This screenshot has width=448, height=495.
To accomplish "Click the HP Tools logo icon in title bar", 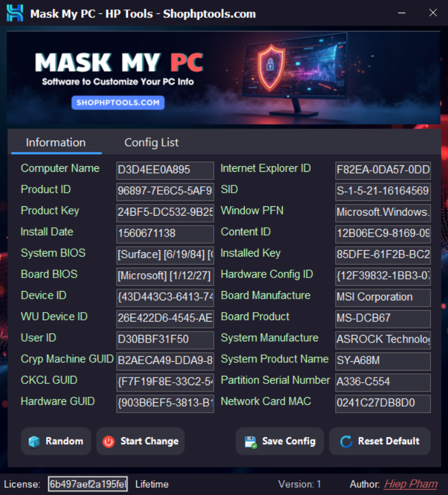I will pyautogui.click(x=15, y=13).
